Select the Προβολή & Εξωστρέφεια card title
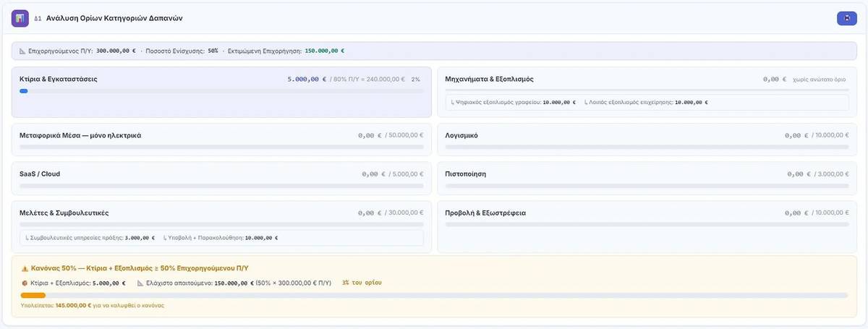Viewport: 868px width, 329px height. (x=485, y=213)
